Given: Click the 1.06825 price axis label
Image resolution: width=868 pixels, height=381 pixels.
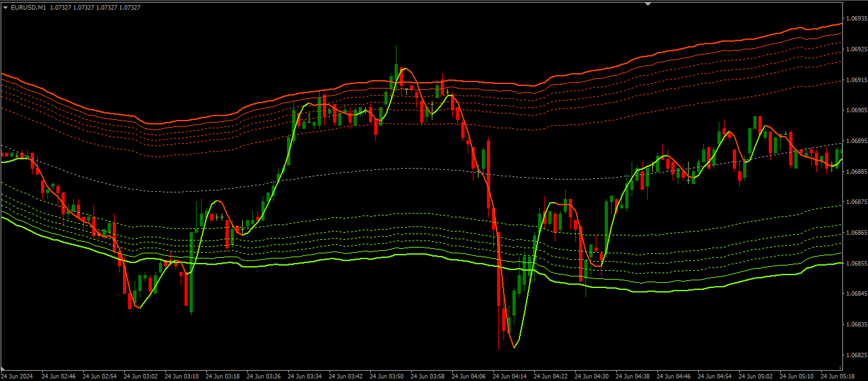Looking at the screenshot, I should tap(855, 355).
